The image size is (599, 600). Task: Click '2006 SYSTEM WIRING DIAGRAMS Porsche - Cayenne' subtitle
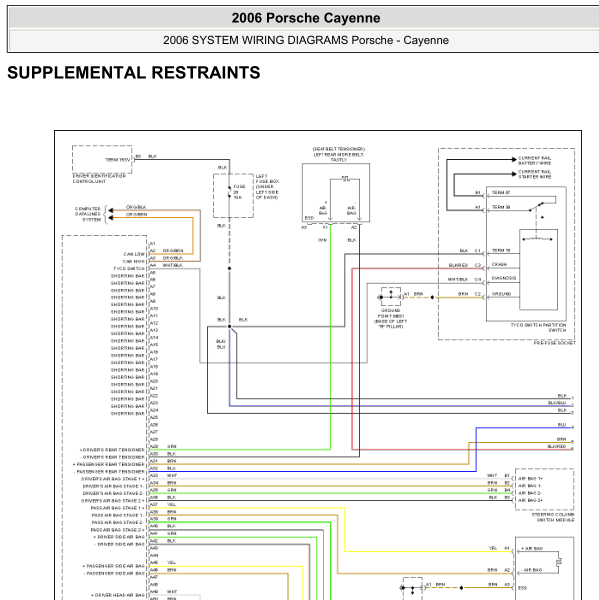pos(306,40)
